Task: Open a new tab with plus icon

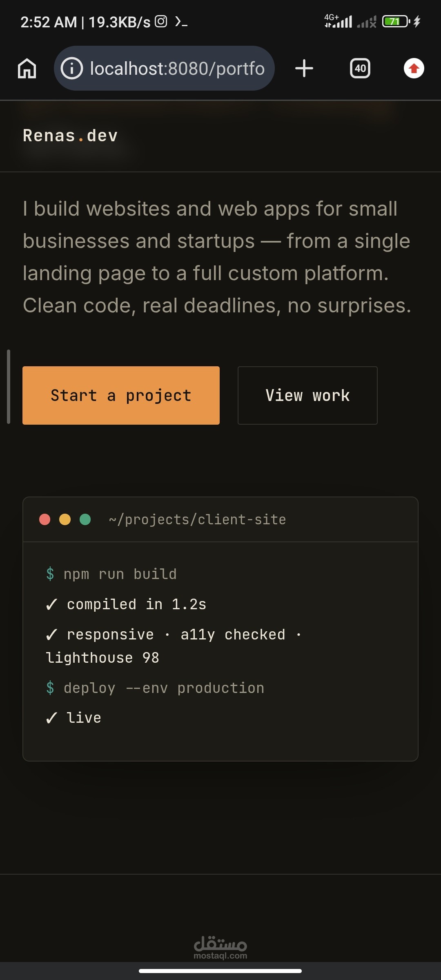Action: click(x=304, y=68)
